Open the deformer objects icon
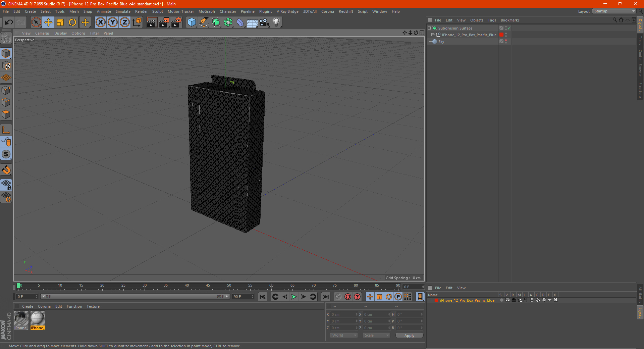 click(240, 22)
